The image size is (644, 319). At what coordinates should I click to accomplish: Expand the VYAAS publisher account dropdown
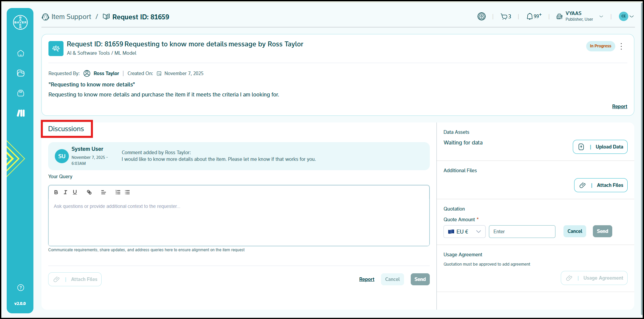[601, 16]
